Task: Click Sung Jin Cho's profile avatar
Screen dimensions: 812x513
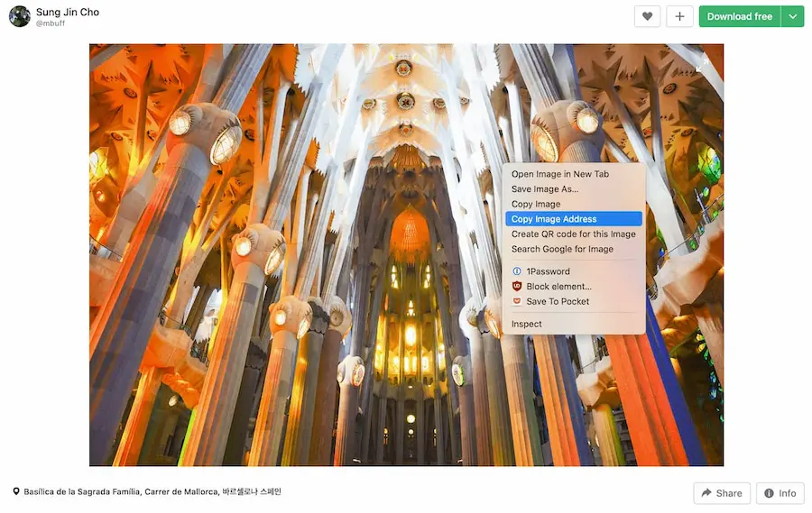Action: (19, 16)
